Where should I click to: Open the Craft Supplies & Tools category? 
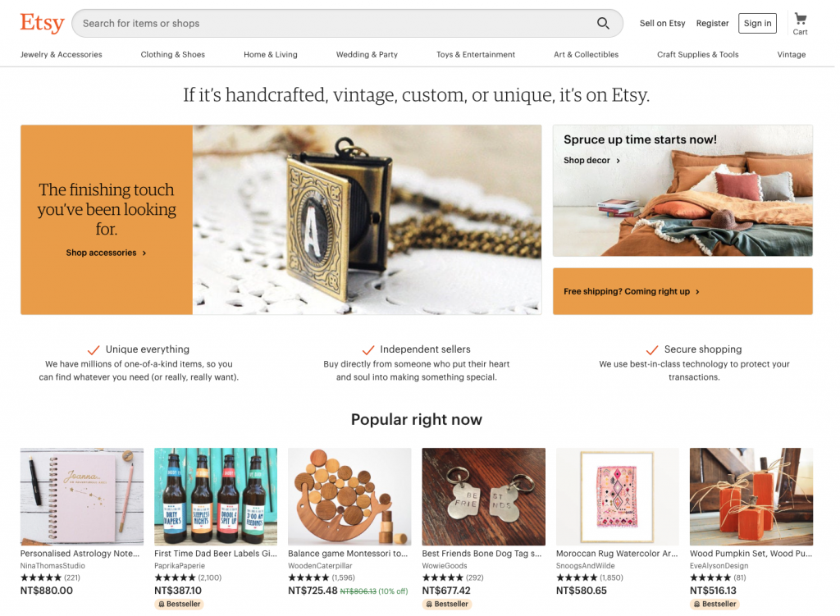click(x=697, y=55)
